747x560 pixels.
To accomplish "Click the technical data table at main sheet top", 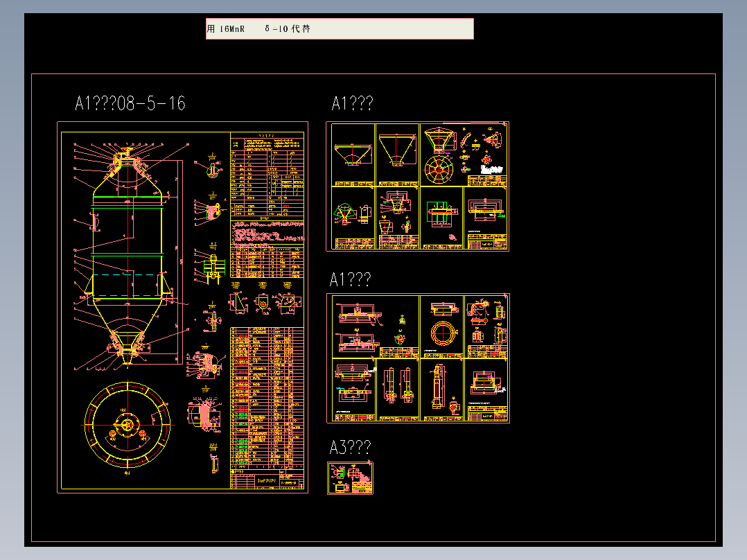I will 267,175.
